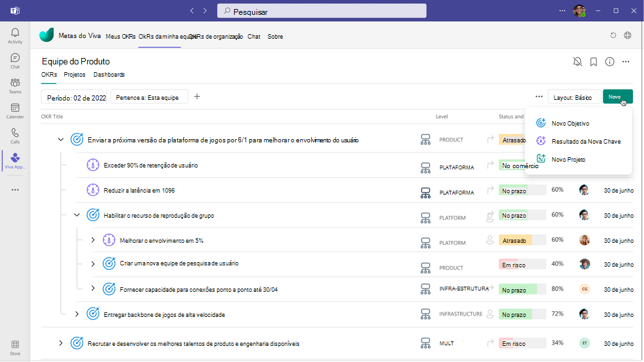Open Reduzir a latência em 1096

click(x=139, y=191)
